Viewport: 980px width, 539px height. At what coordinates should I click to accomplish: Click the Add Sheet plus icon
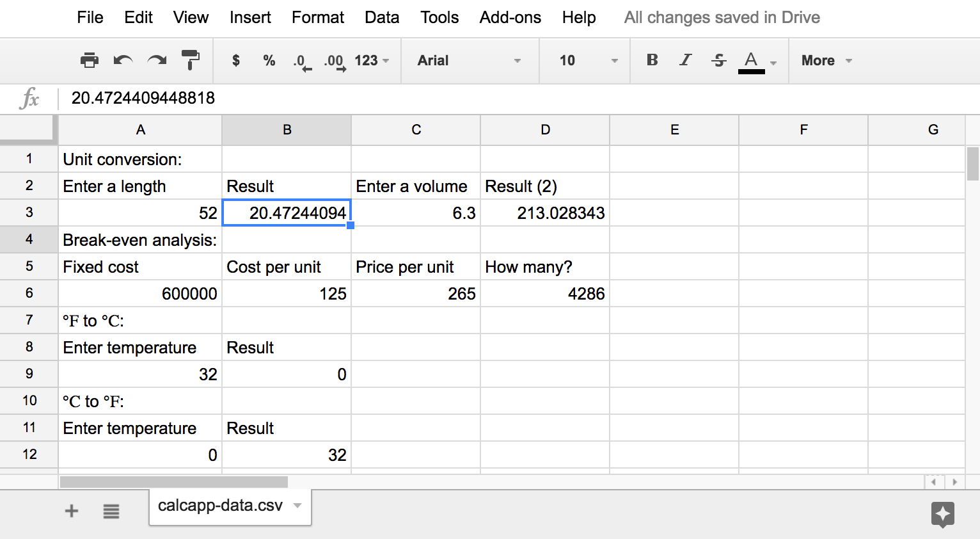(72, 511)
